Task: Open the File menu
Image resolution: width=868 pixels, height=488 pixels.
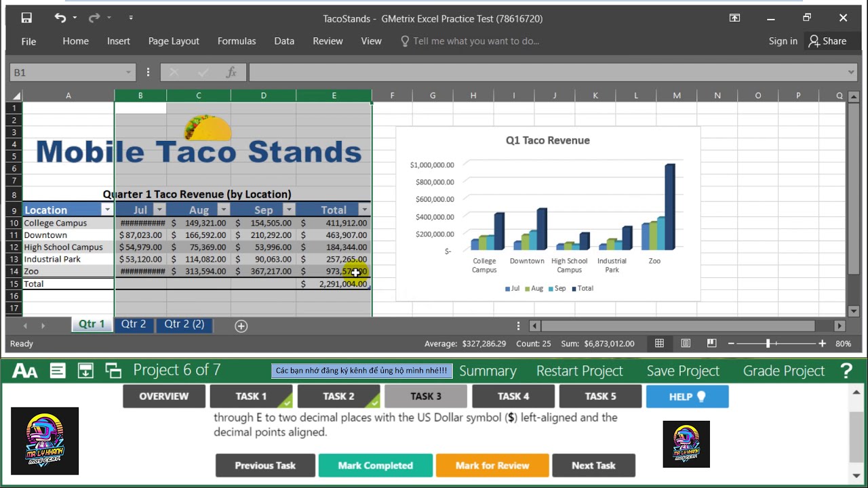Action: point(28,41)
